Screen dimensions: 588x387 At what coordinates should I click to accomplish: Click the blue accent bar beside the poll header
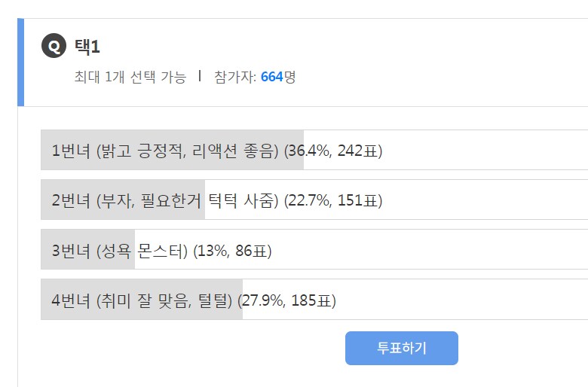(20, 62)
